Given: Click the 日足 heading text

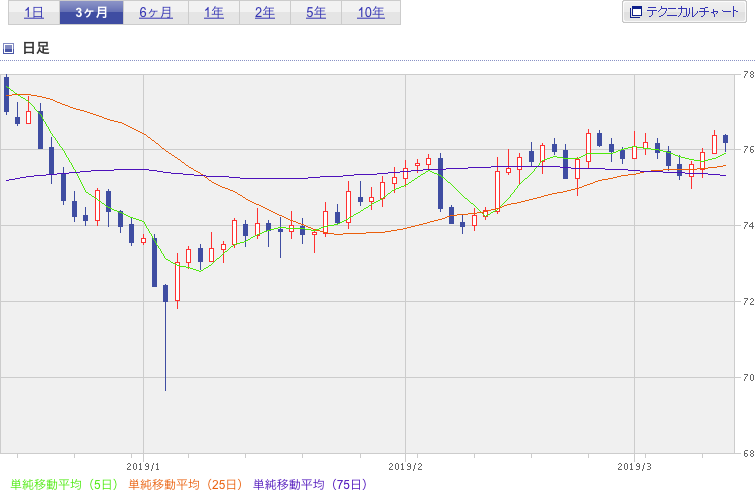Looking at the screenshot, I should [x=36, y=48].
